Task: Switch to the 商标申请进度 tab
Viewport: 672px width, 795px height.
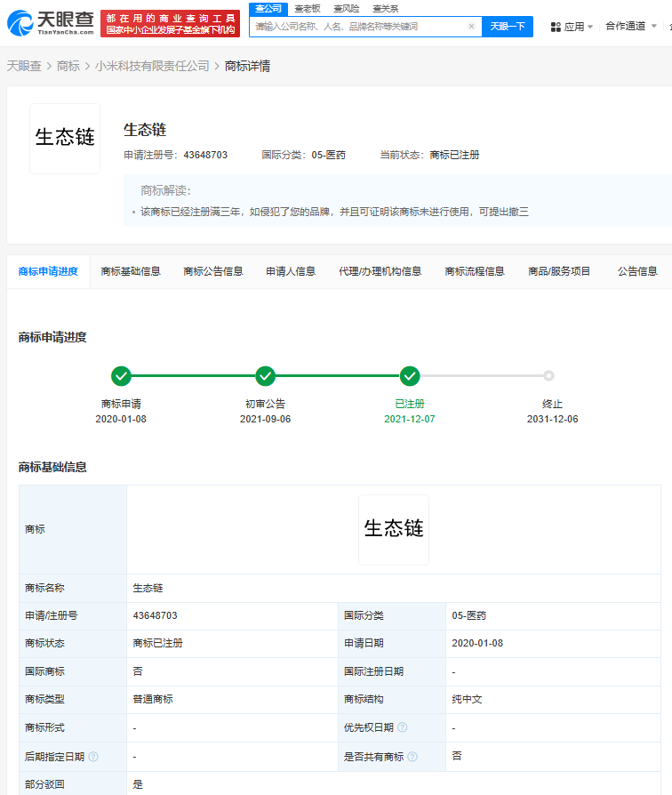Action: coord(48,272)
